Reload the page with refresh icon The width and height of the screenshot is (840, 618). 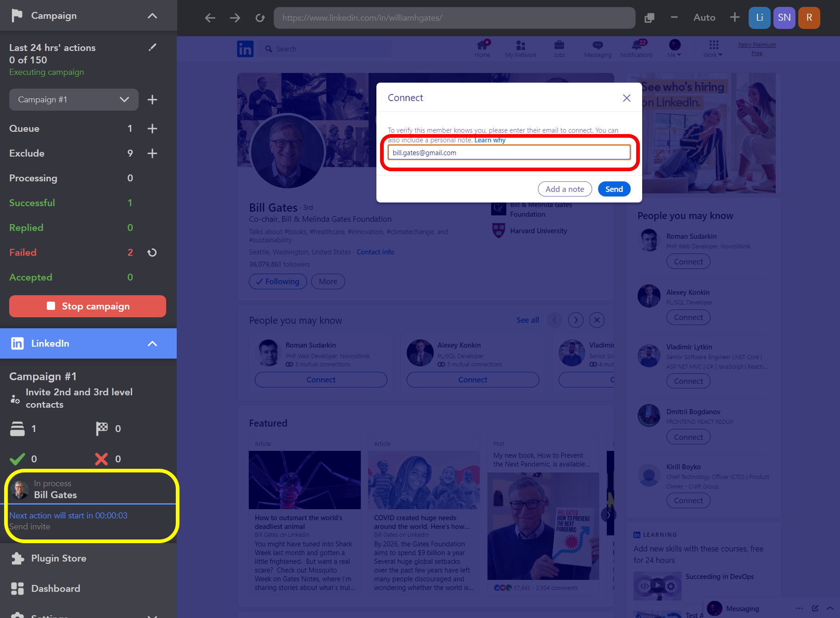[x=260, y=18]
